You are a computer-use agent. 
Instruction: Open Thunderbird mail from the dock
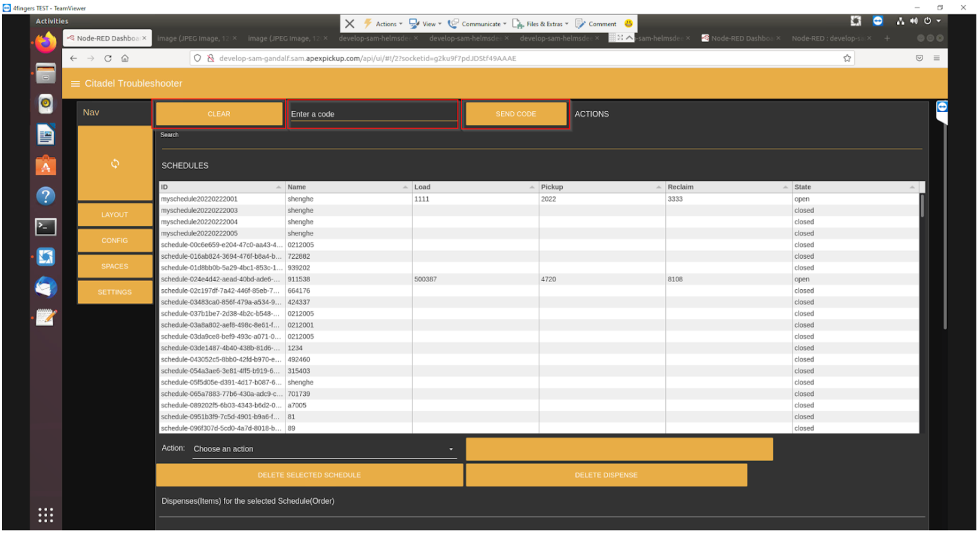click(46, 287)
